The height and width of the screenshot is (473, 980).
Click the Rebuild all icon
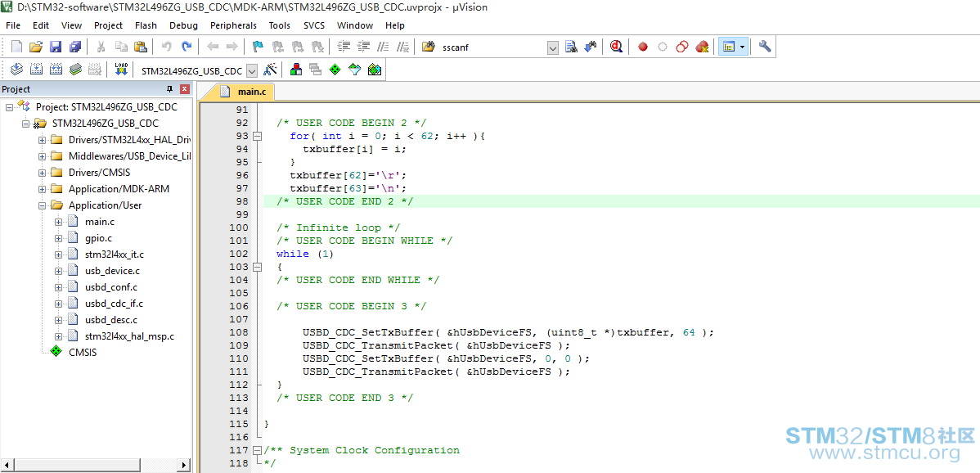click(x=56, y=70)
